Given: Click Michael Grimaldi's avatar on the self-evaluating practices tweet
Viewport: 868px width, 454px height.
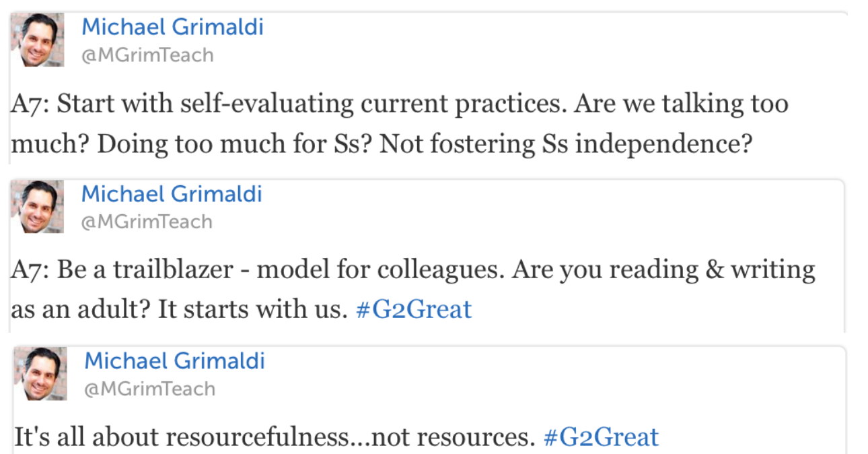Looking at the screenshot, I should pos(38,40).
